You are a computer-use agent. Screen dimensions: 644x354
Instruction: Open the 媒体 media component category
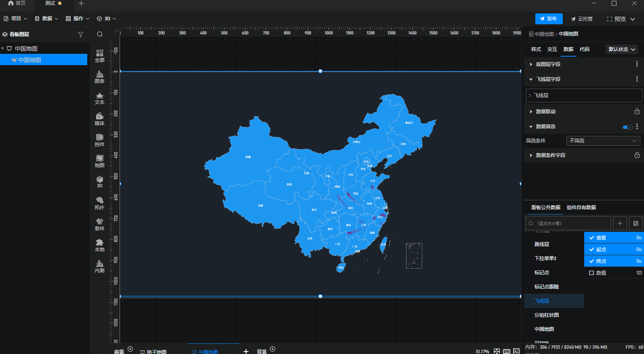99,119
